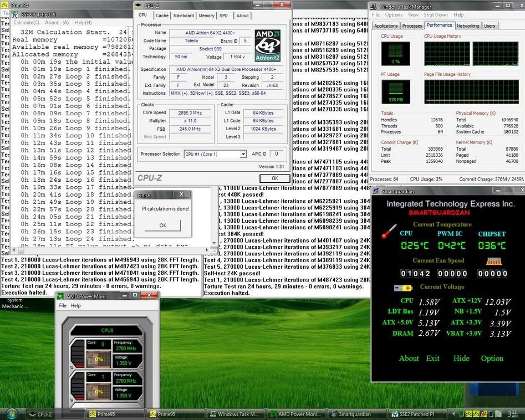Viewport: 525px width, 420px height.
Task: Click Exit link in Smartguardian
Action: pyautogui.click(x=432, y=358)
